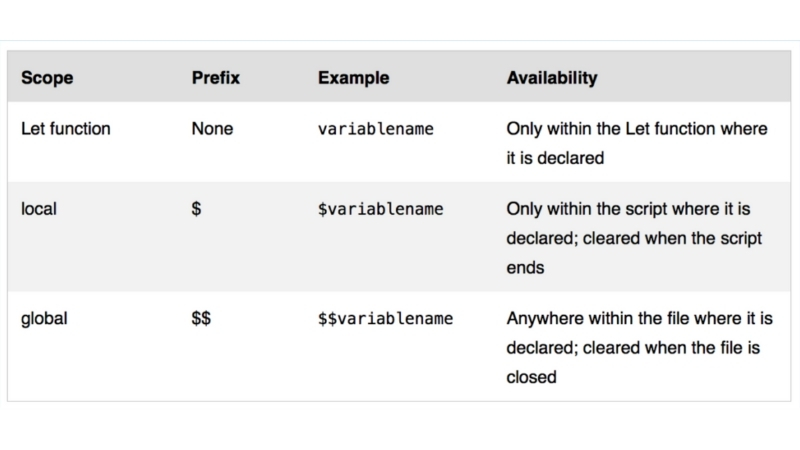Select the 'None' prefix cell

[212, 129]
